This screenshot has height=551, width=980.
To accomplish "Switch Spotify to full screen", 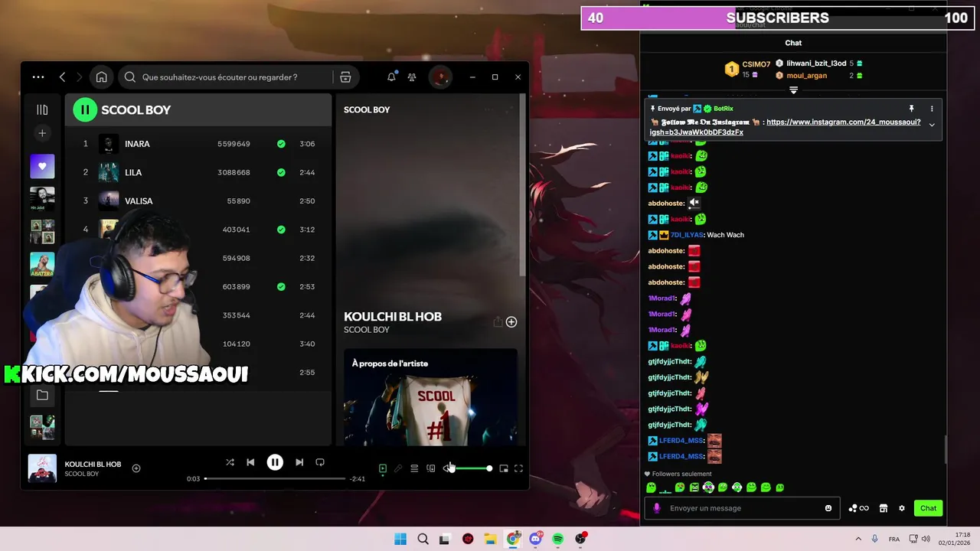I will pyautogui.click(x=518, y=468).
